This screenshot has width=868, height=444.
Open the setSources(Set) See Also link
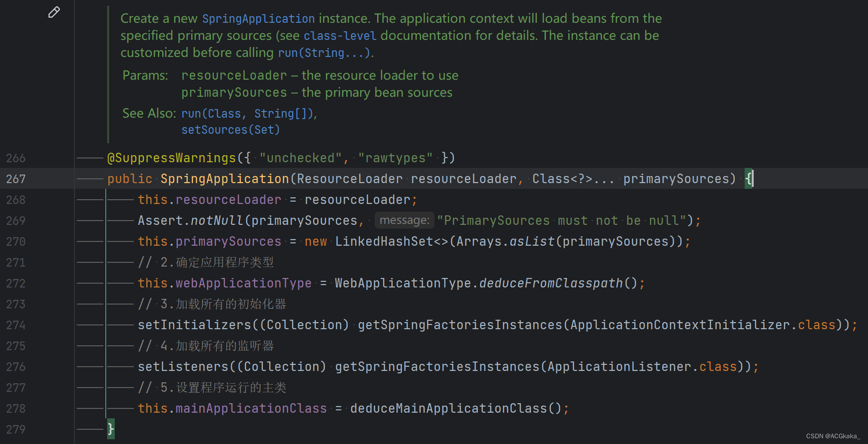pyautogui.click(x=231, y=130)
